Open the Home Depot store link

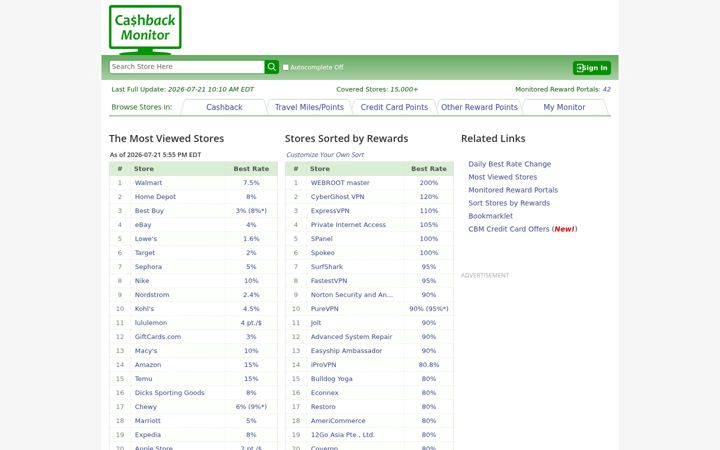(x=155, y=197)
